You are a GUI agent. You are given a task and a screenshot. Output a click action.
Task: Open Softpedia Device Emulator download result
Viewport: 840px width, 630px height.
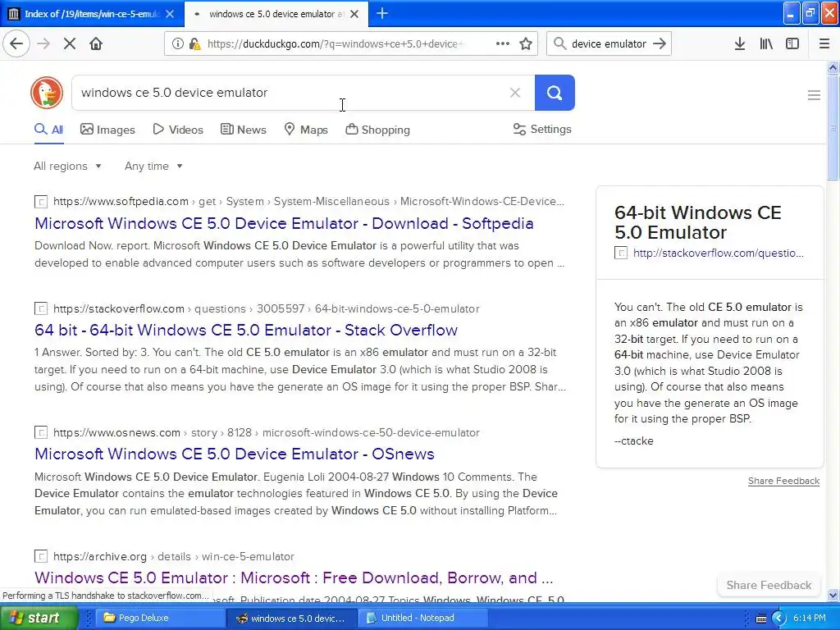284,223
